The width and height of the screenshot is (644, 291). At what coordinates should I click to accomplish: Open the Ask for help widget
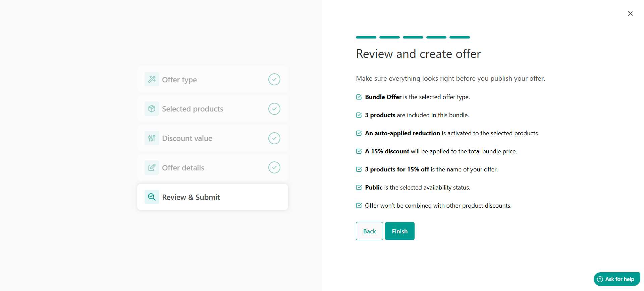click(617, 279)
